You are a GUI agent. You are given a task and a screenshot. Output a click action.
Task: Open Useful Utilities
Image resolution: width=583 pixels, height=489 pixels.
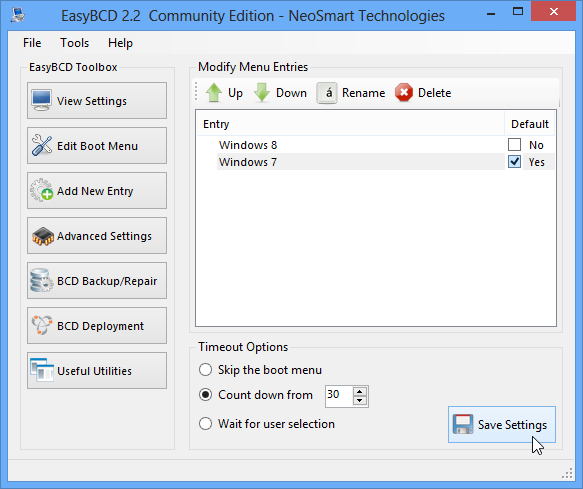point(97,371)
